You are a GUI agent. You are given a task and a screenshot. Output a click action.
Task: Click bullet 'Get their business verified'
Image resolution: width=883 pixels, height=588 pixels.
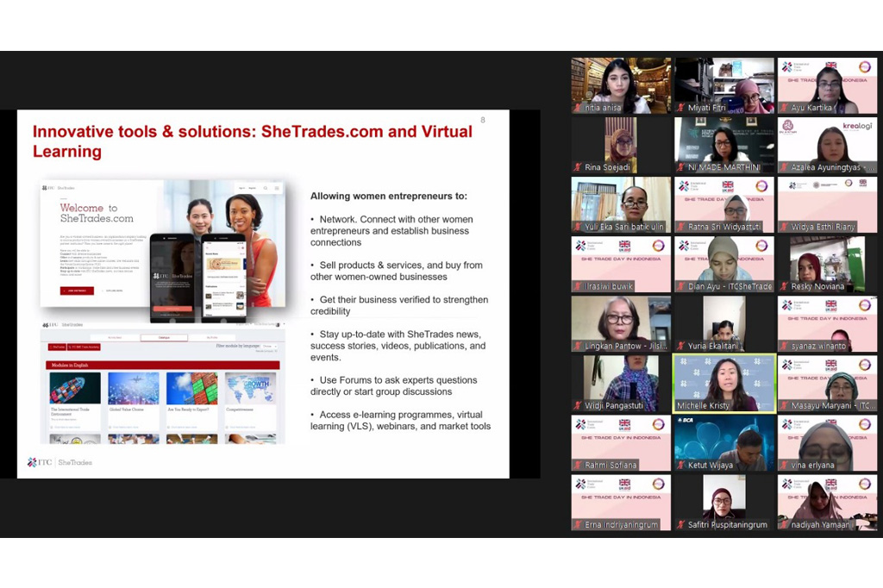coord(399,305)
